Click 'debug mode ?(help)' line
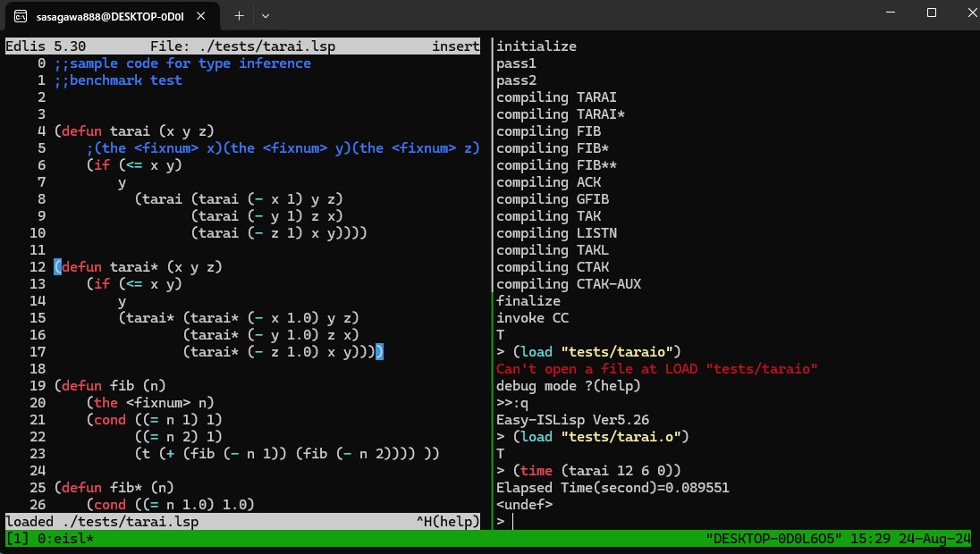Screen dimensions: 980x554 tap(569, 385)
